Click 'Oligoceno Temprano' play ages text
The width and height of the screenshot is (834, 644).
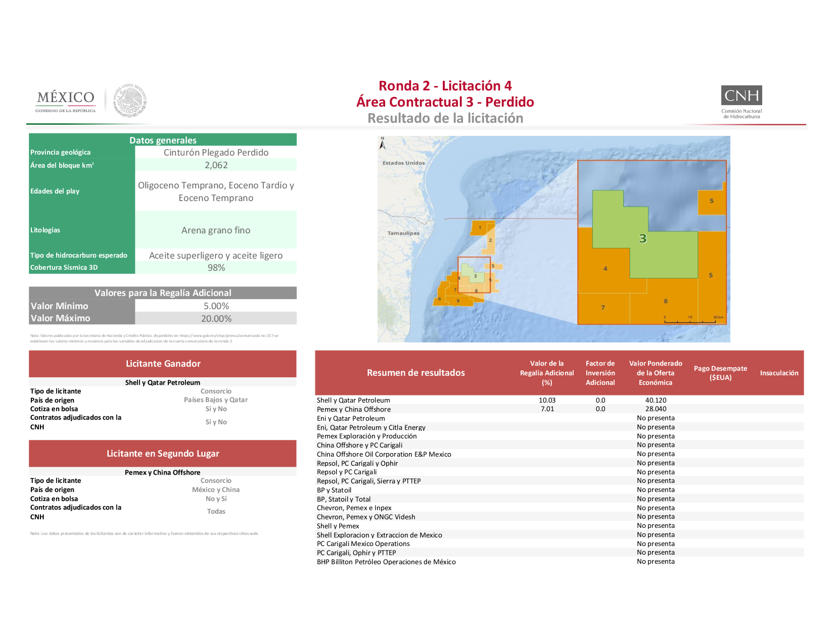(180, 185)
